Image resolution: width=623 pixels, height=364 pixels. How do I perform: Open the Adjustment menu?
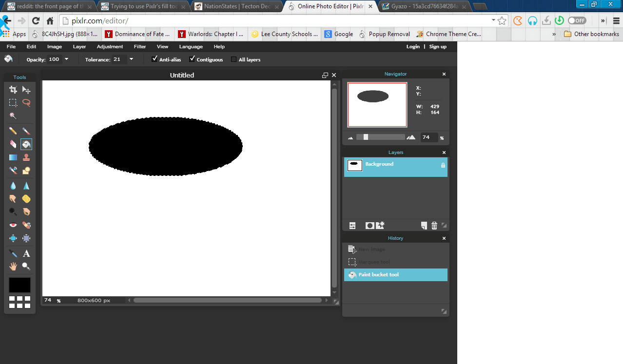tap(110, 46)
